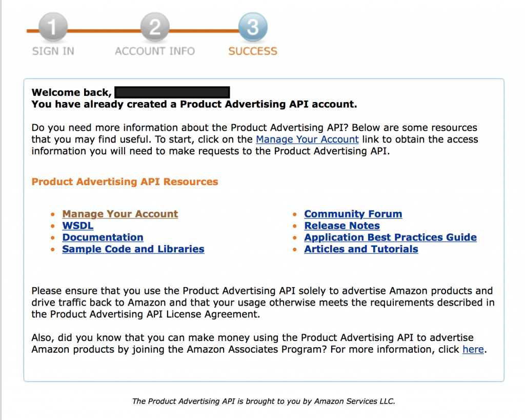Go to the Documentation link
This screenshot has height=420, width=525.
click(x=103, y=237)
